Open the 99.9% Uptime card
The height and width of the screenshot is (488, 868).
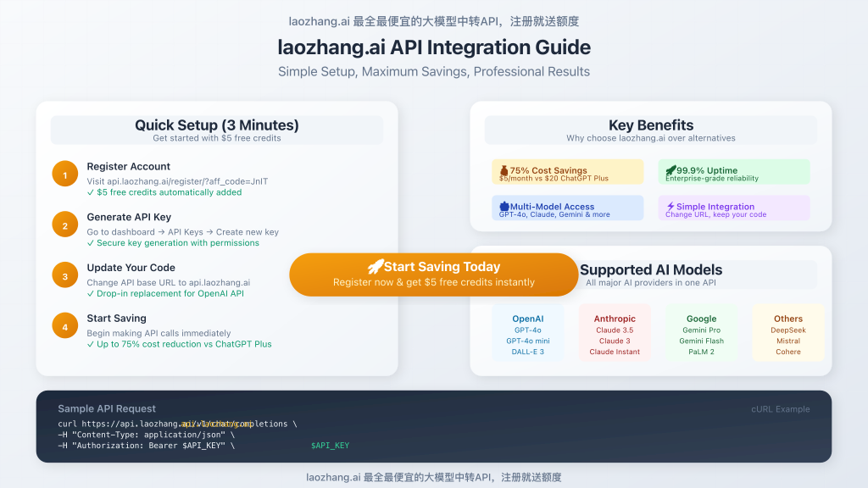coord(733,172)
